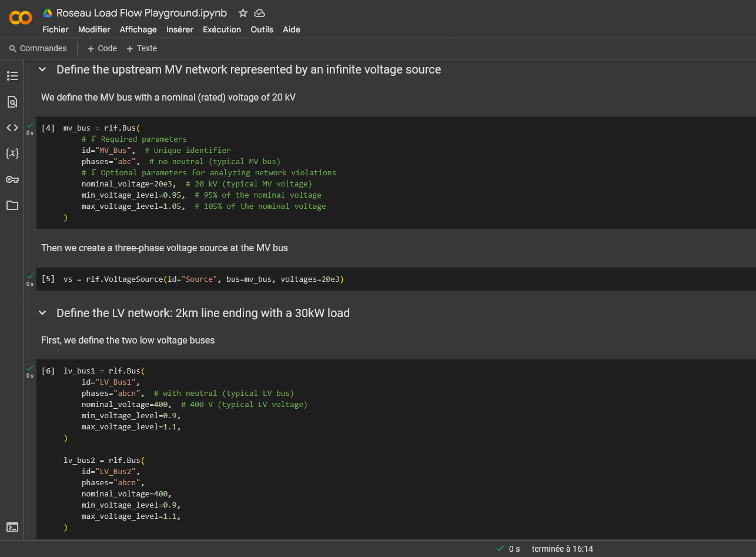Image resolution: width=756 pixels, height=557 pixels.
Task: Click the line mv_bus = rlf.Bus(
Action: click(102, 128)
